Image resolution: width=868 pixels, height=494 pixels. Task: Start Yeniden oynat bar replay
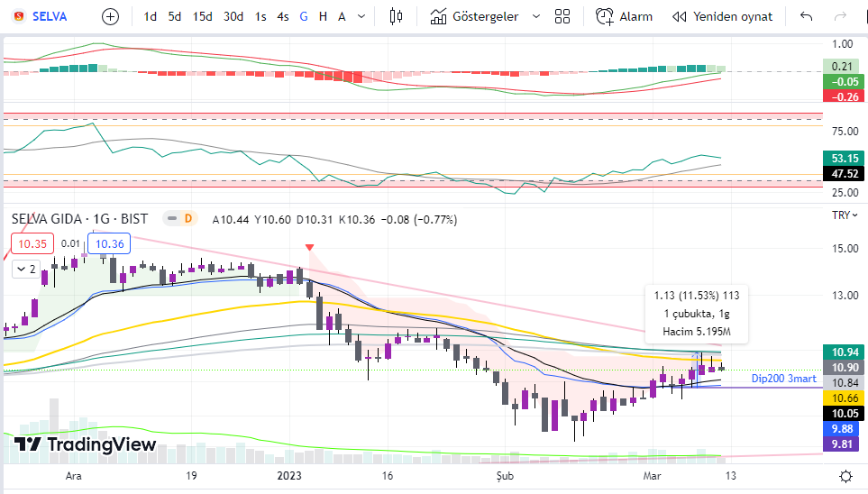click(722, 16)
